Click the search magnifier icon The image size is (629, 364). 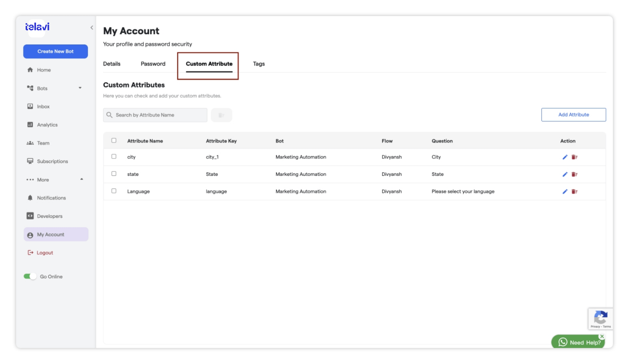[x=109, y=115]
